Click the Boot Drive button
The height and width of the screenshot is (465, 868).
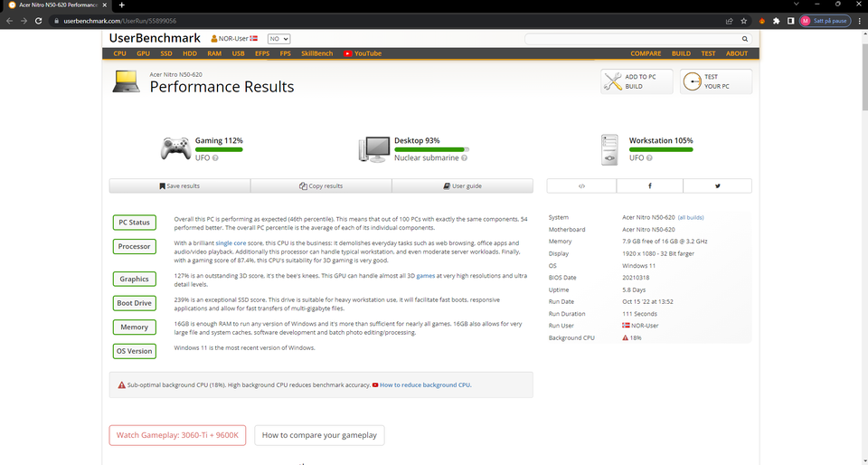point(135,303)
